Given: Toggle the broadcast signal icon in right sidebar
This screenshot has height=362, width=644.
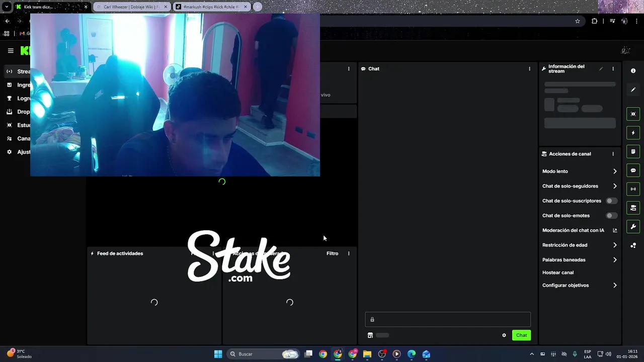Looking at the screenshot, I should point(633,189).
